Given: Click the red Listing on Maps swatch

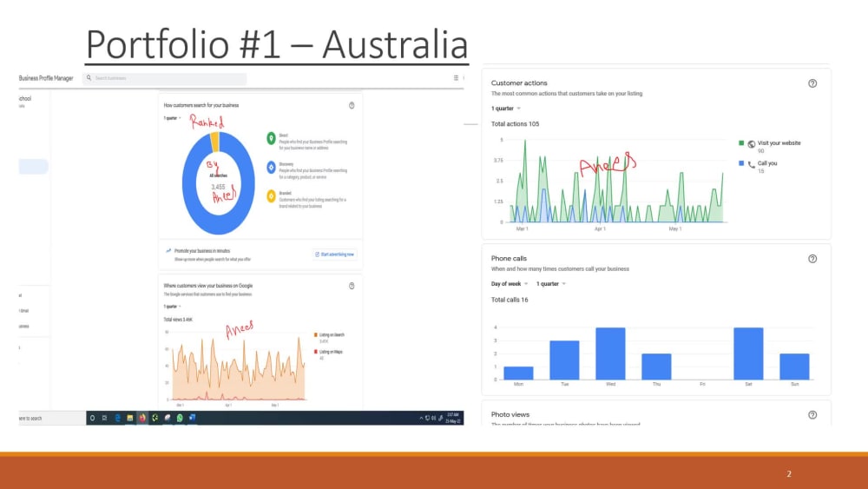Looking at the screenshot, I should click(x=316, y=352).
